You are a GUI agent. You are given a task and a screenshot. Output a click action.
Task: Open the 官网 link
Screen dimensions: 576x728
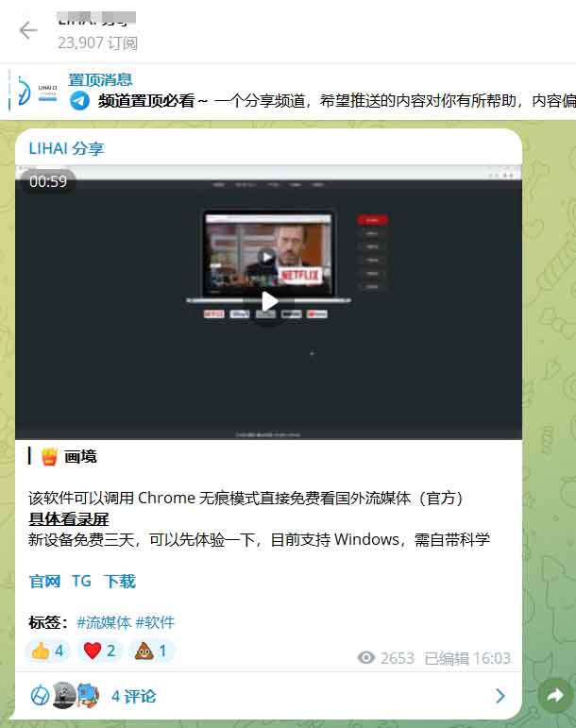tap(44, 581)
